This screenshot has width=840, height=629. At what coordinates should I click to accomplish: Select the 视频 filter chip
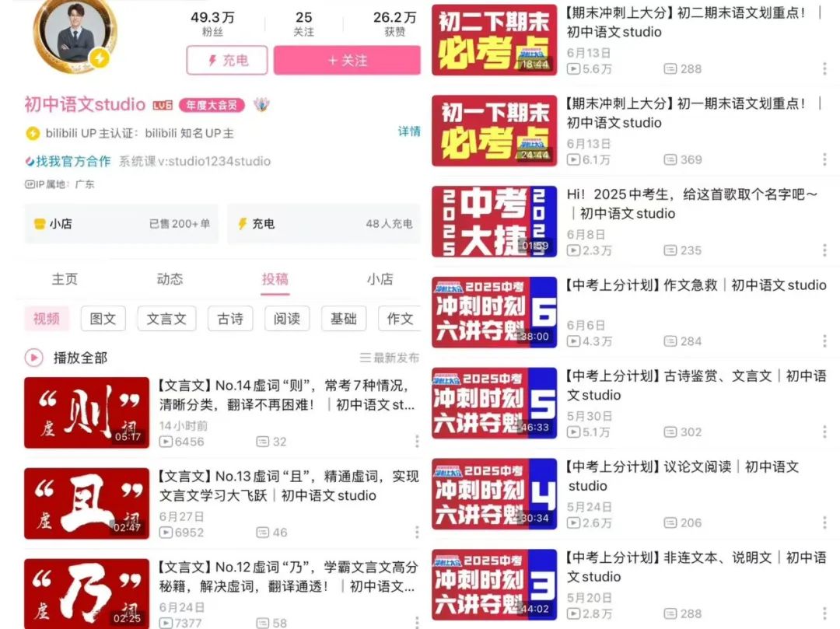click(x=47, y=319)
